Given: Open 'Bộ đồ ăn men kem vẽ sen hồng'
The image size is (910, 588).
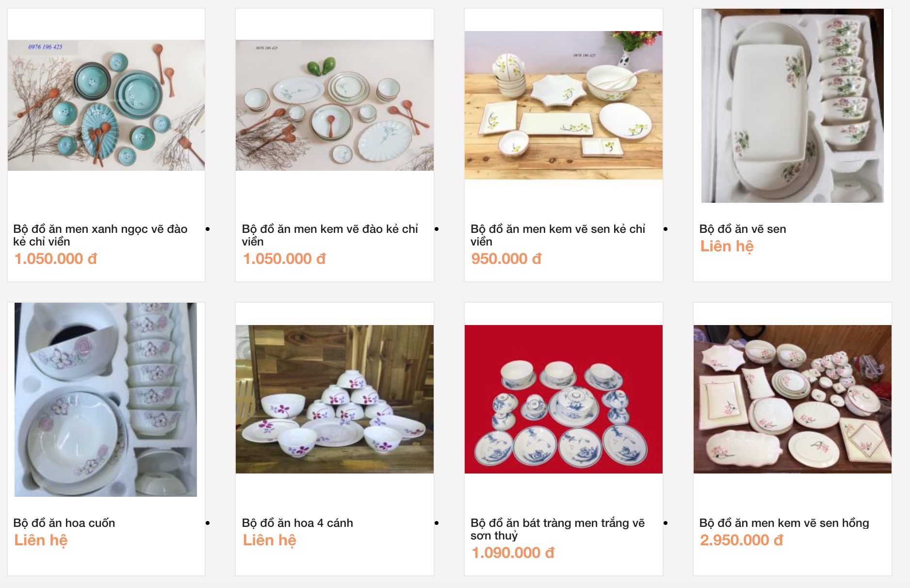Looking at the screenshot, I should (784, 523).
